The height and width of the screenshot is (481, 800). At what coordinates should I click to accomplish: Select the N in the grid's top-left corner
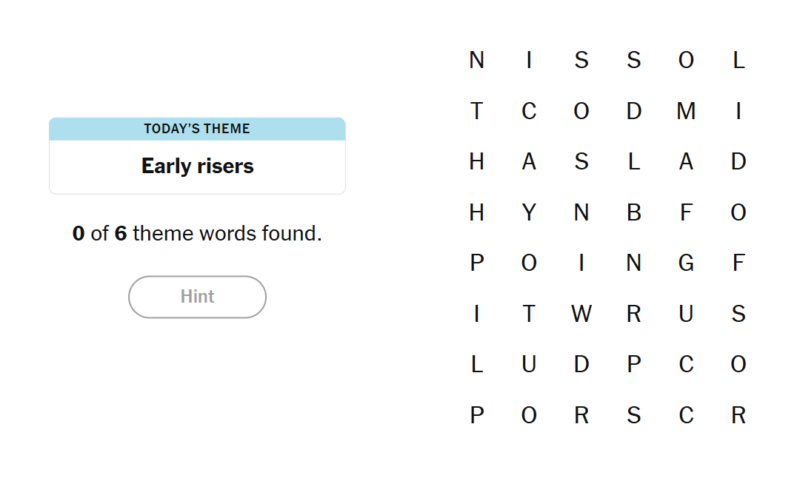tap(477, 61)
